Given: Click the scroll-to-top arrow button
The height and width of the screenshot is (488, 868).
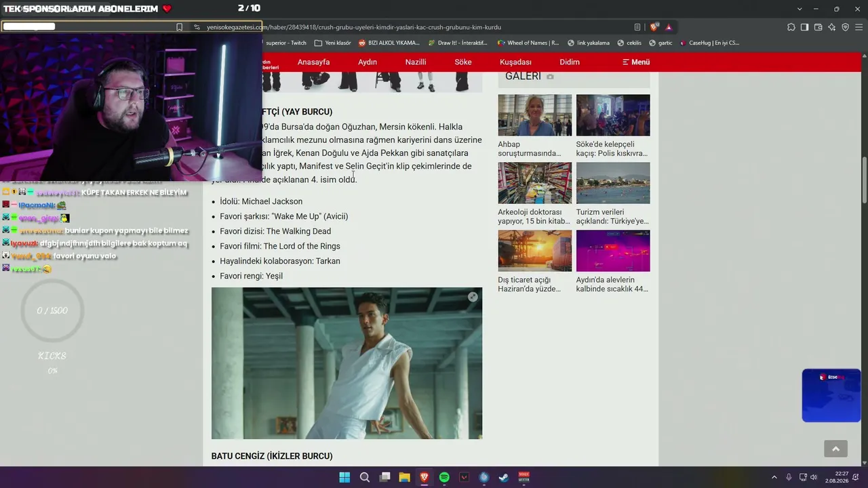Looking at the screenshot, I should pos(835,449).
